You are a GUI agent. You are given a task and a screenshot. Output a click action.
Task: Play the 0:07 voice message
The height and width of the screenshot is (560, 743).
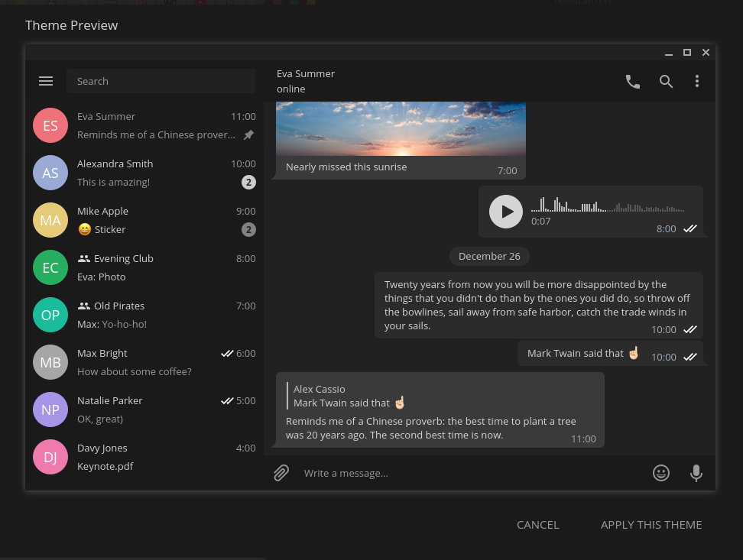[x=505, y=212]
